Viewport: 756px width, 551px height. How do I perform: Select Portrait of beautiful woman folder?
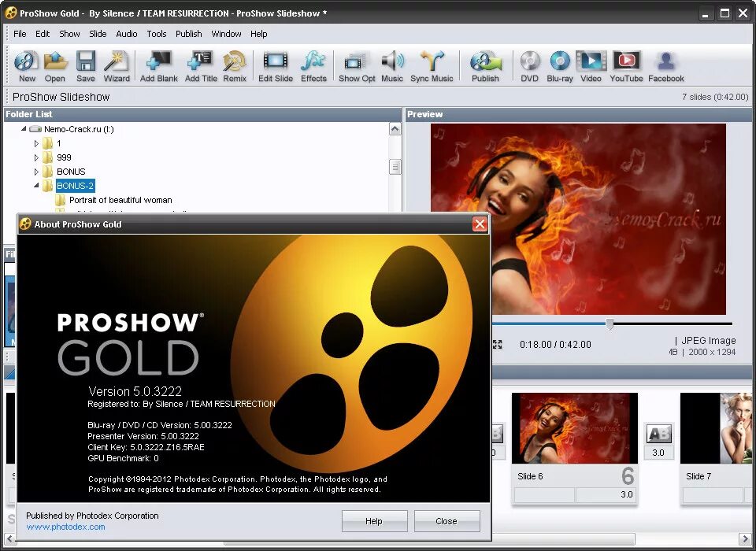pyautogui.click(x=120, y=200)
